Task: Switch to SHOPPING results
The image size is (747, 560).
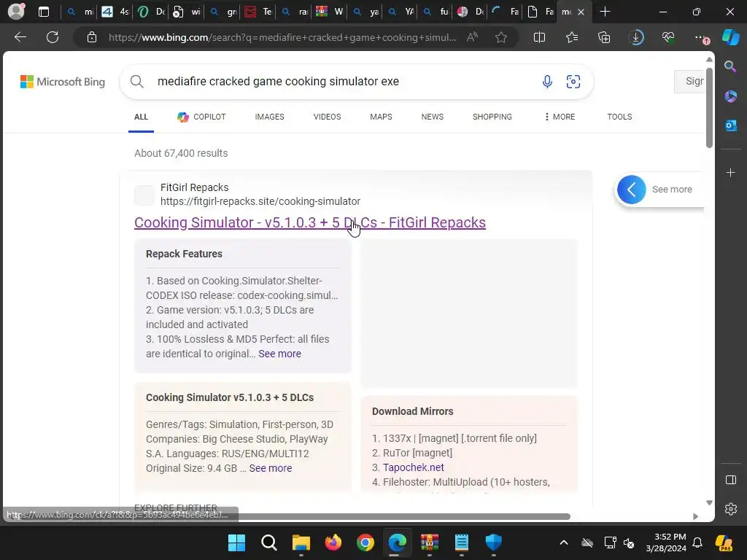Action: 492,117
